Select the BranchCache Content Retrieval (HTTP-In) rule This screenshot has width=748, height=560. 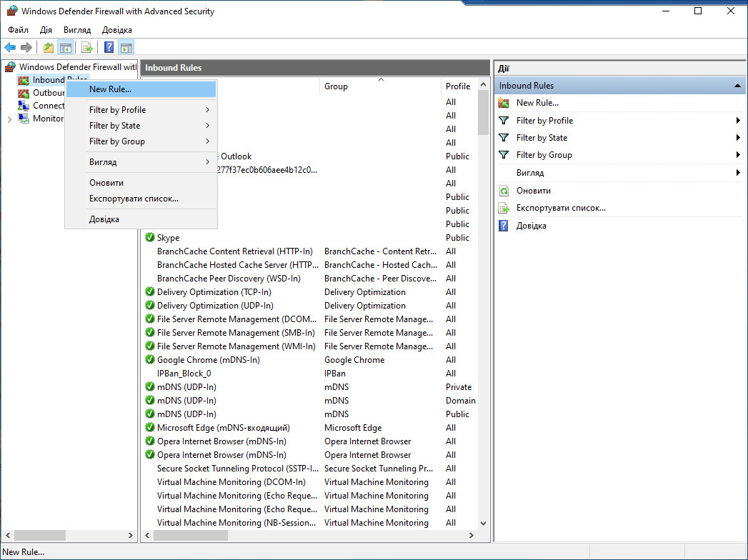point(235,251)
